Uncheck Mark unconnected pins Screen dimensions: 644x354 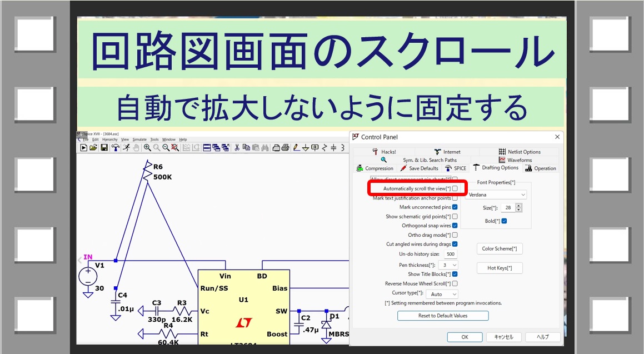coord(455,207)
